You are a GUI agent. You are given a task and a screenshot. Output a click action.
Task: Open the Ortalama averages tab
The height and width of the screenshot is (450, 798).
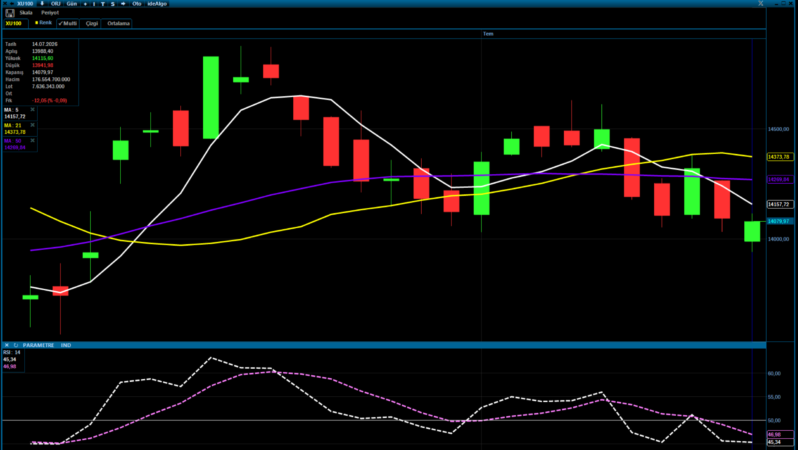(118, 23)
